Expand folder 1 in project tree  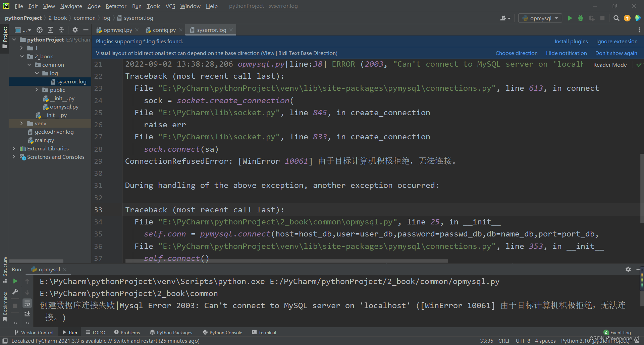21,48
